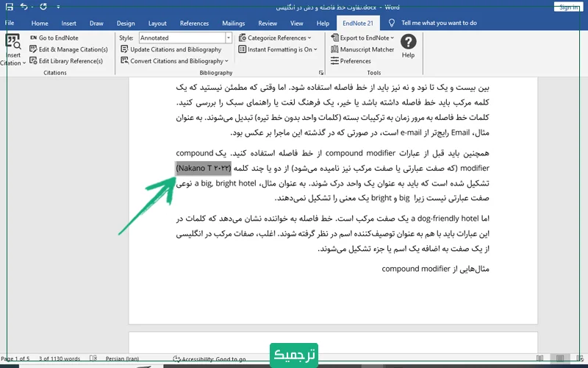Screen dimensions: 588x368
Task: Open Customize Quick Access Toolbar arrow
Action: [58, 7]
